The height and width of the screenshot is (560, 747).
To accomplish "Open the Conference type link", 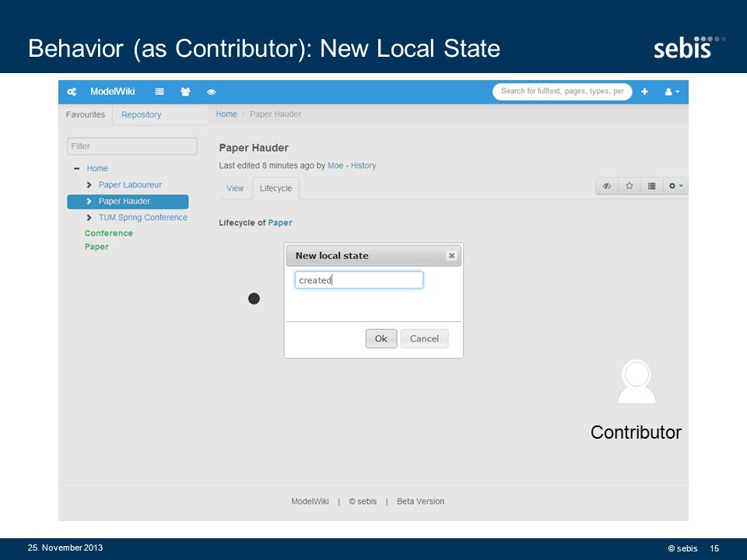I will click(x=109, y=233).
